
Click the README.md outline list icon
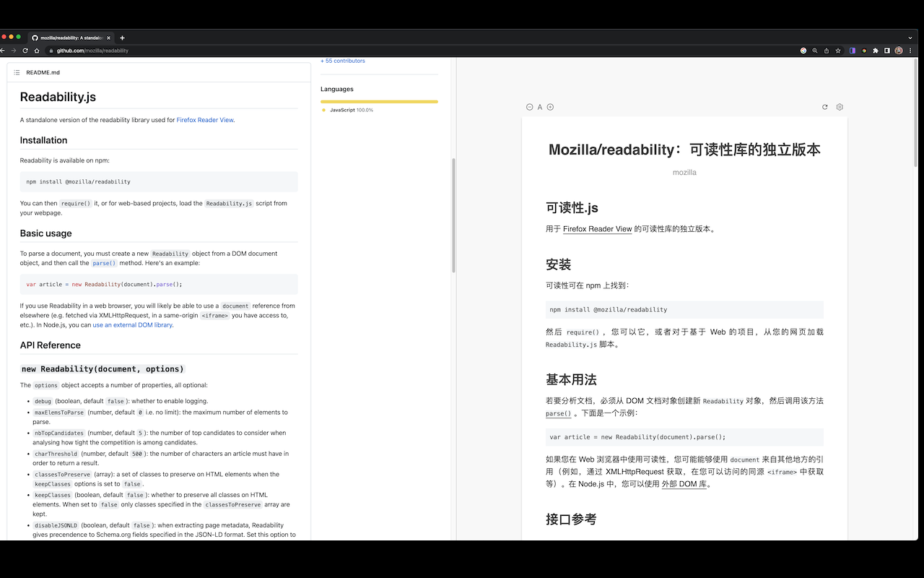click(18, 72)
